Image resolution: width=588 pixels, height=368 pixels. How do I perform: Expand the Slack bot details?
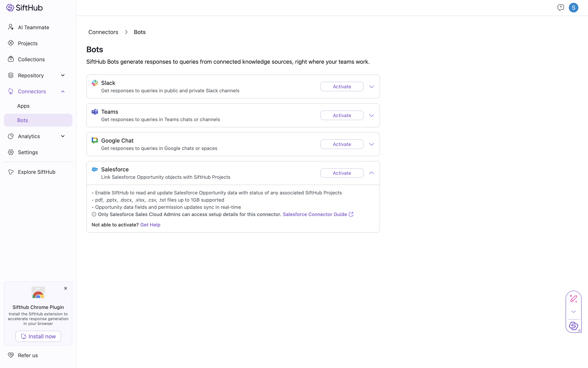point(371,87)
